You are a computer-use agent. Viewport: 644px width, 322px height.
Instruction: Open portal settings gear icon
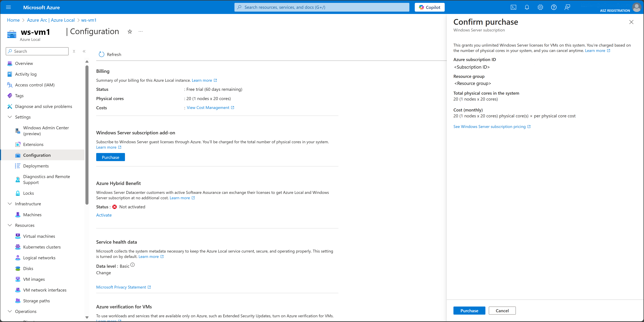pos(540,7)
